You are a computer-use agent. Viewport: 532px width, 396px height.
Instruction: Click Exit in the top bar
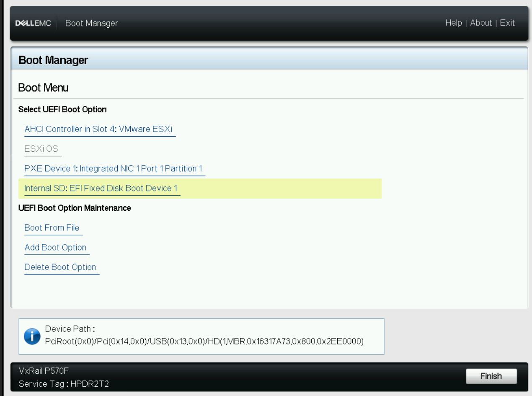507,23
